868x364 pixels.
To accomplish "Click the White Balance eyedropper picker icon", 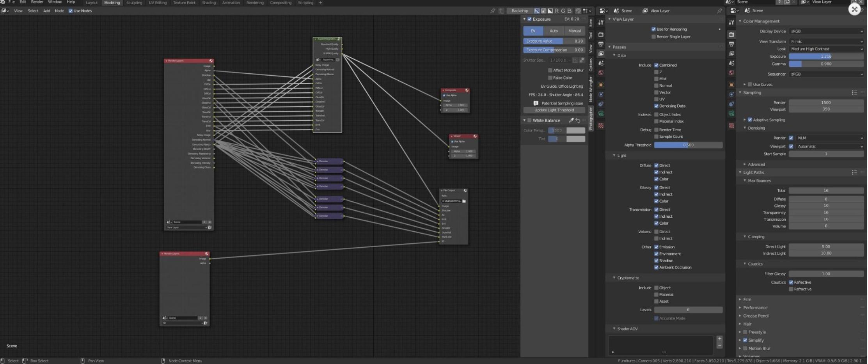I will click(571, 121).
